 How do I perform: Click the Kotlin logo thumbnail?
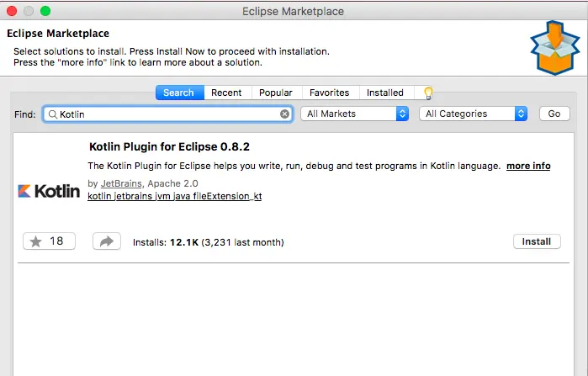[x=49, y=191]
